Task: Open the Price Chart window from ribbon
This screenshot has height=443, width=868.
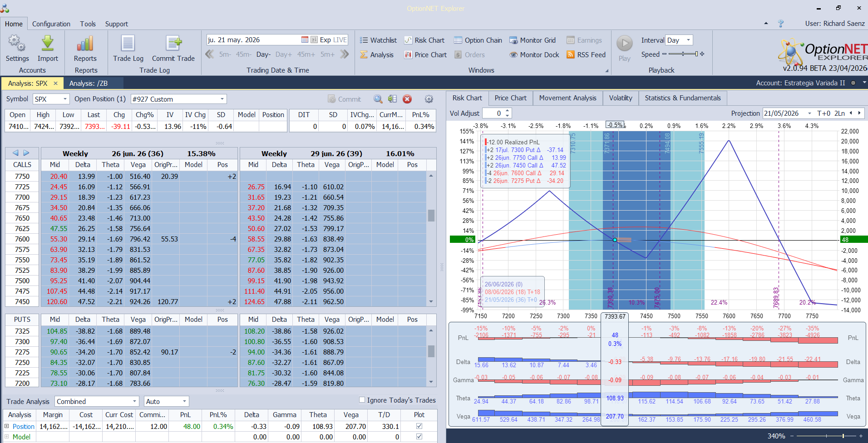Action: pyautogui.click(x=425, y=55)
